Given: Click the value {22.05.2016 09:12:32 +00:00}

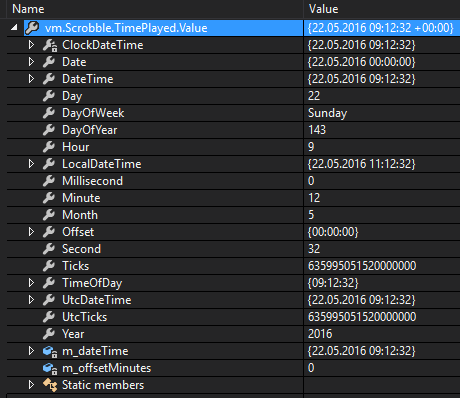Looking at the screenshot, I should (381, 28).
